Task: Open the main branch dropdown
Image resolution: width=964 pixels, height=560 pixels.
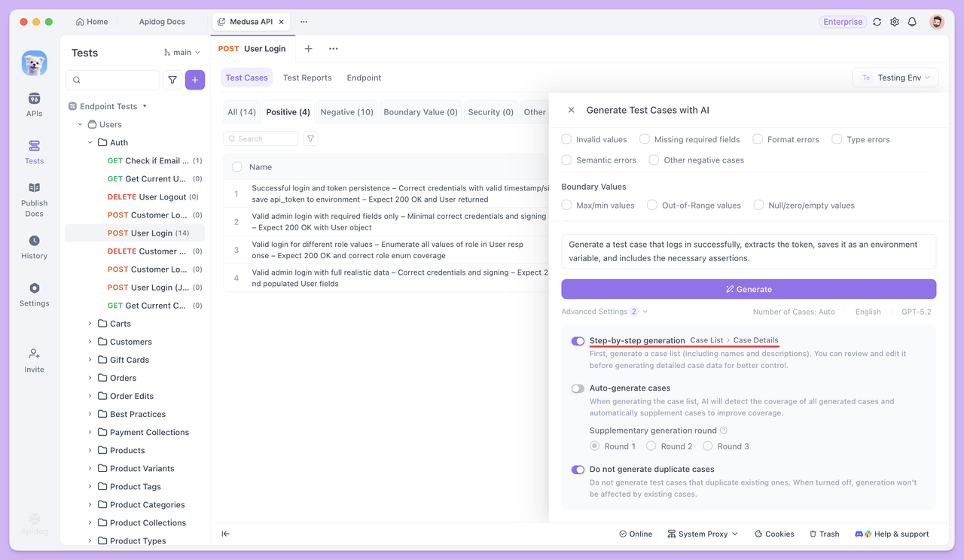Action: [x=182, y=53]
